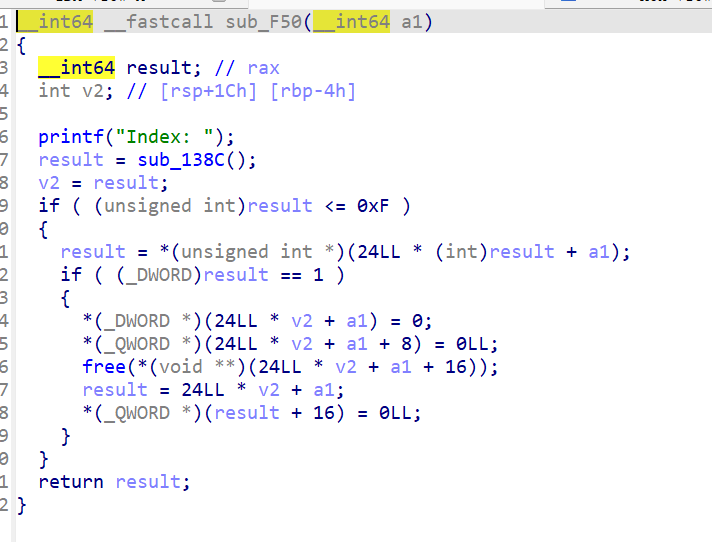Click the return keyword at the function end
712x542 pixels.
point(71,482)
